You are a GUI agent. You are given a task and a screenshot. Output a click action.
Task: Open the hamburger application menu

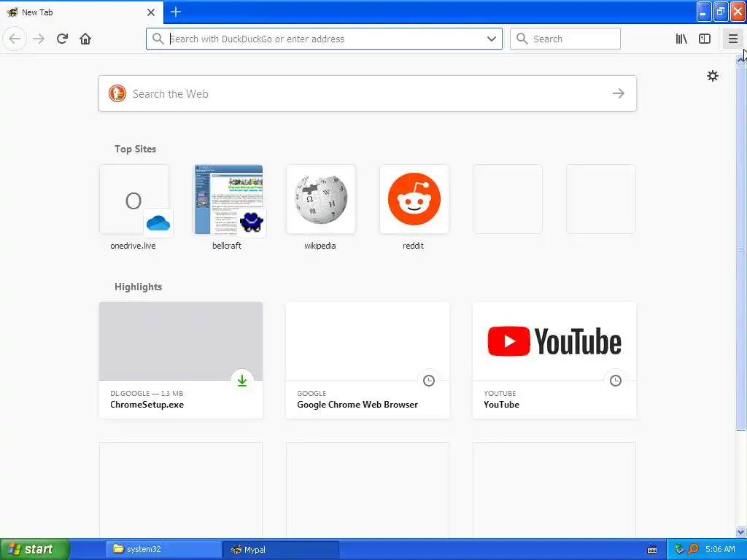(x=732, y=39)
